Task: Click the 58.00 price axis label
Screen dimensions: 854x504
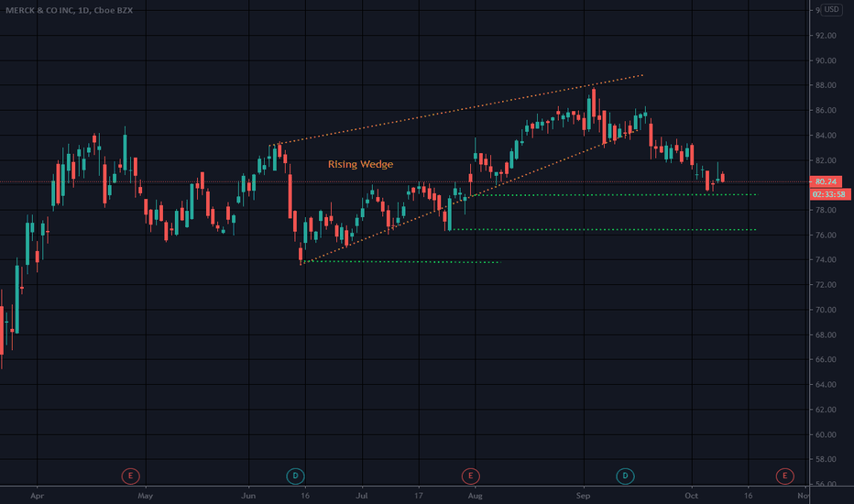Action: click(x=825, y=459)
